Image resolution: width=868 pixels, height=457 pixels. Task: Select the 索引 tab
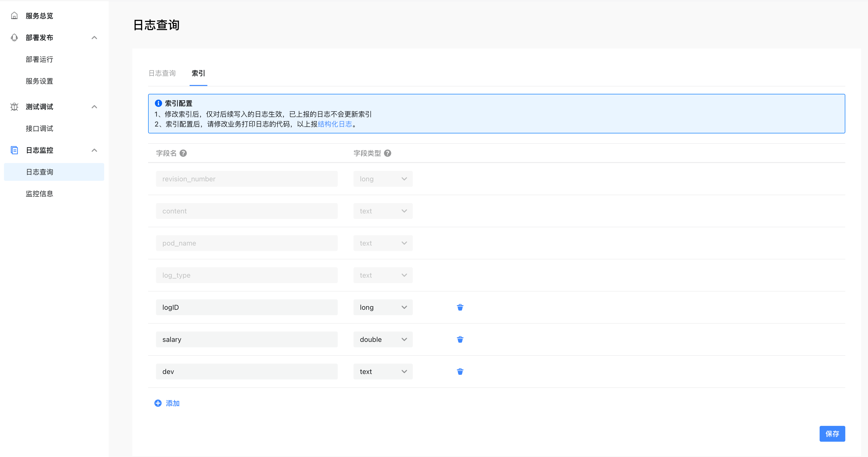pyautogui.click(x=198, y=73)
